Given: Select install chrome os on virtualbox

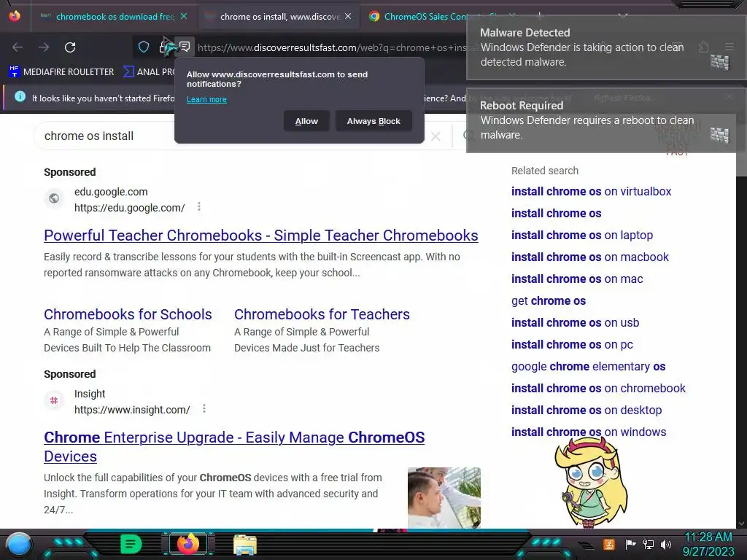Looking at the screenshot, I should [591, 192].
